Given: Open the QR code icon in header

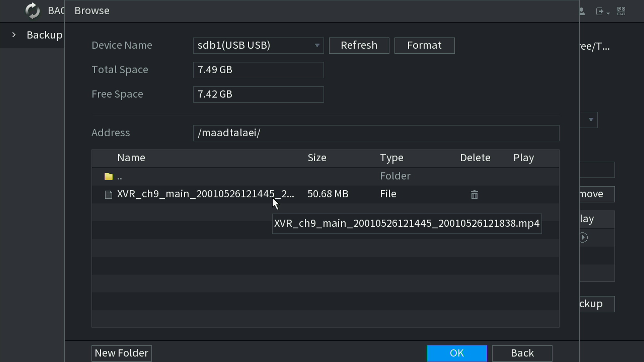Looking at the screenshot, I should pos(621,11).
